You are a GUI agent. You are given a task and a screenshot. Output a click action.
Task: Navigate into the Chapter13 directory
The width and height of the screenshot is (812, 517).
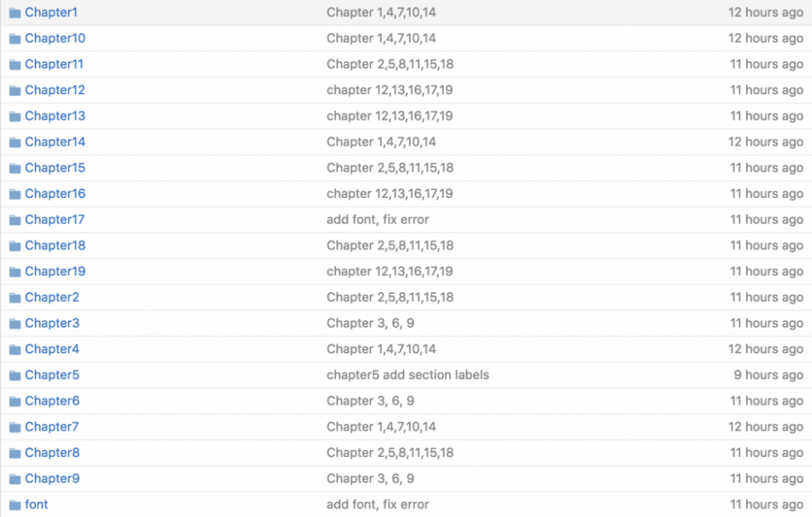pyautogui.click(x=54, y=116)
